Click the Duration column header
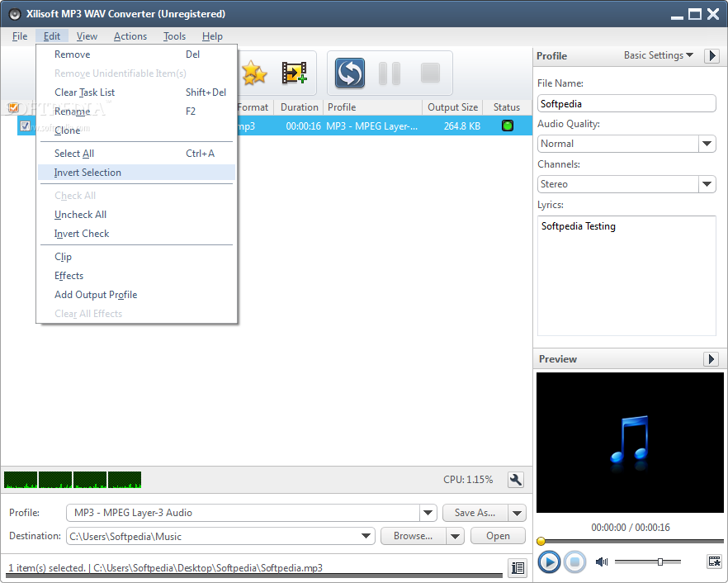The height and width of the screenshot is (583, 728). point(299,107)
